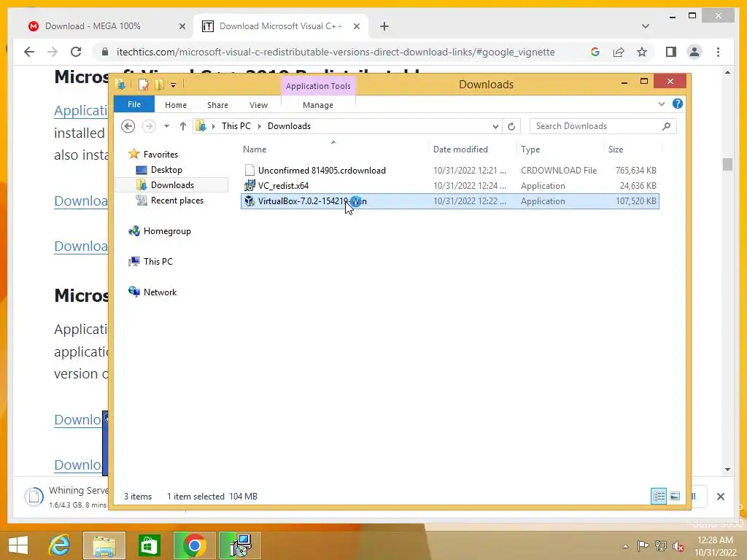Launch Internet Explorer from taskbar
Image resolution: width=747 pixels, height=560 pixels.
pyautogui.click(x=60, y=545)
